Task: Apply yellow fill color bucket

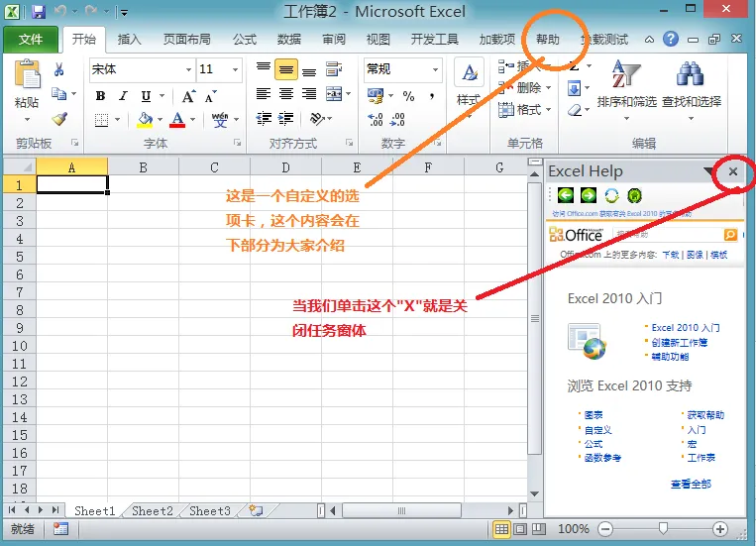Action: [145, 119]
